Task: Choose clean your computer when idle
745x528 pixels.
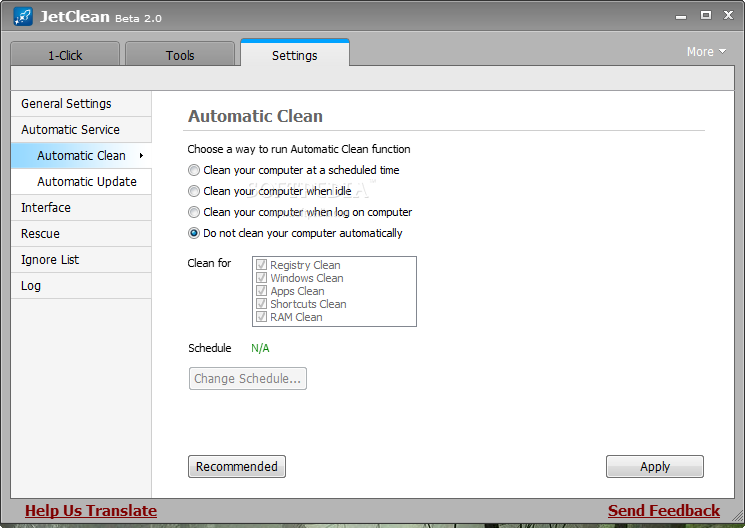Action: click(x=194, y=191)
